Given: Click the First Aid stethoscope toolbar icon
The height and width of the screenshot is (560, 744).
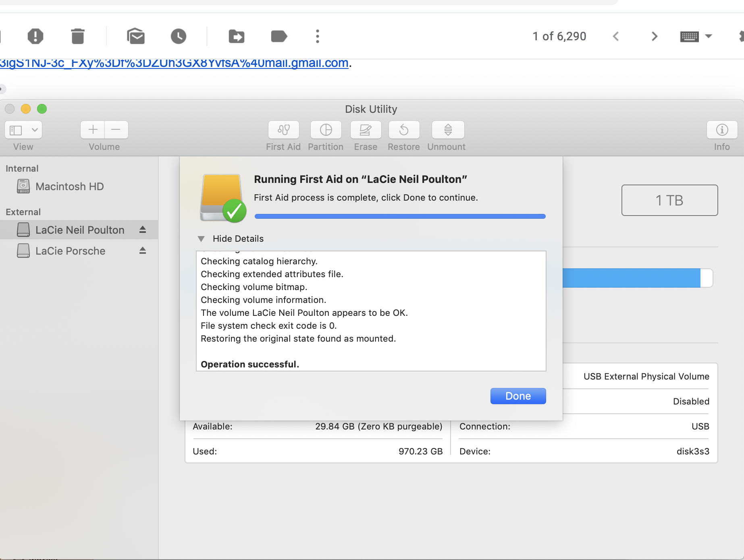Looking at the screenshot, I should tap(284, 130).
